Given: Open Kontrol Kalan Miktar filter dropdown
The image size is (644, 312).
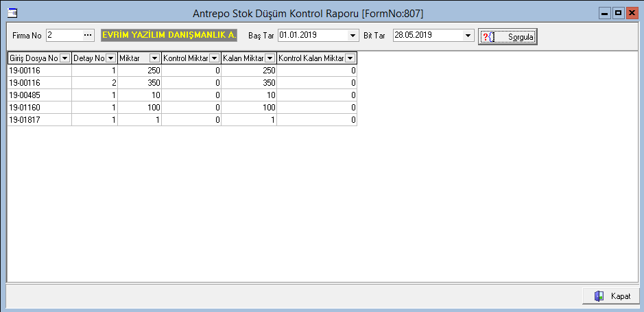Looking at the screenshot, I should [350, 58].
